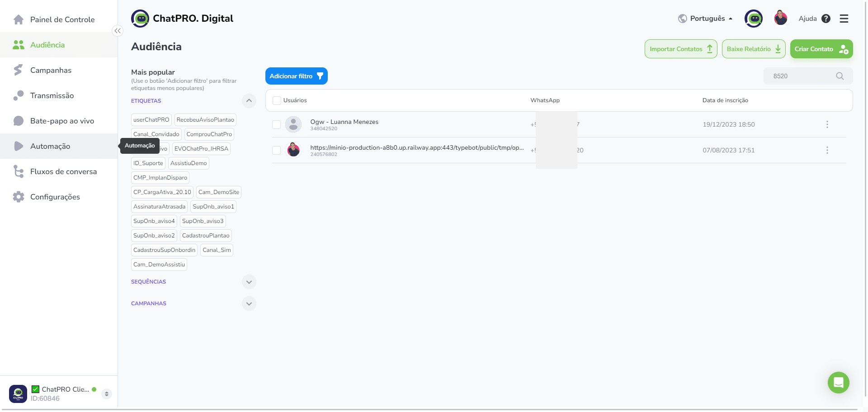868x412 pixels.
Task: Filter by RecebeuAvisoPlantao tag
Action: click(205, 120)
